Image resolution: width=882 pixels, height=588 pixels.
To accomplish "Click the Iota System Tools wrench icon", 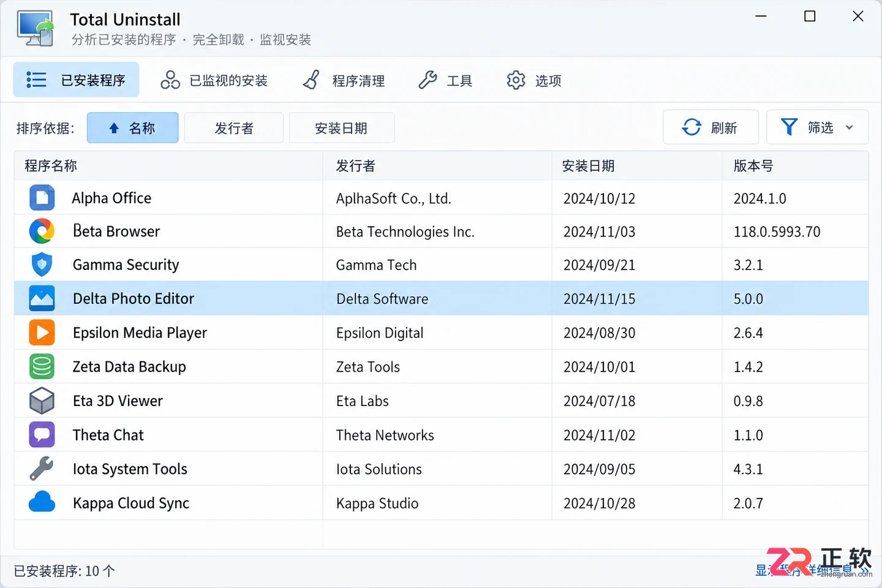I will [x=42, y=469].
